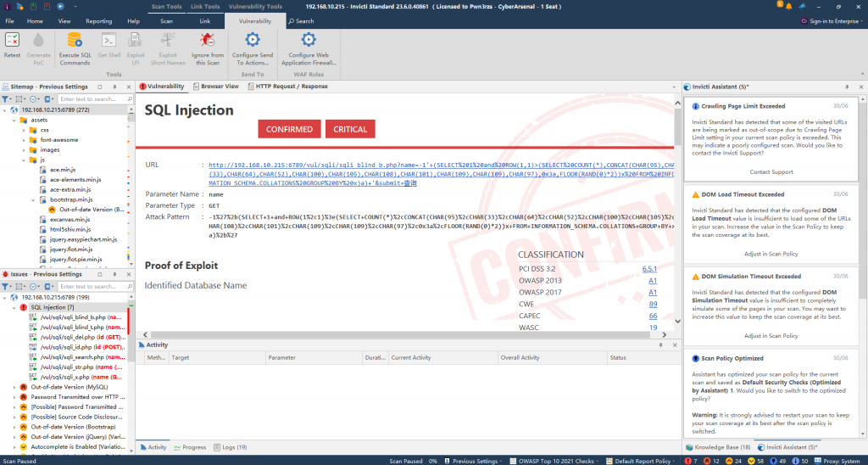Pin the Activity panel
Image resolution: width=868 pixels, height=465 pixels.
[x=659, y=345]
